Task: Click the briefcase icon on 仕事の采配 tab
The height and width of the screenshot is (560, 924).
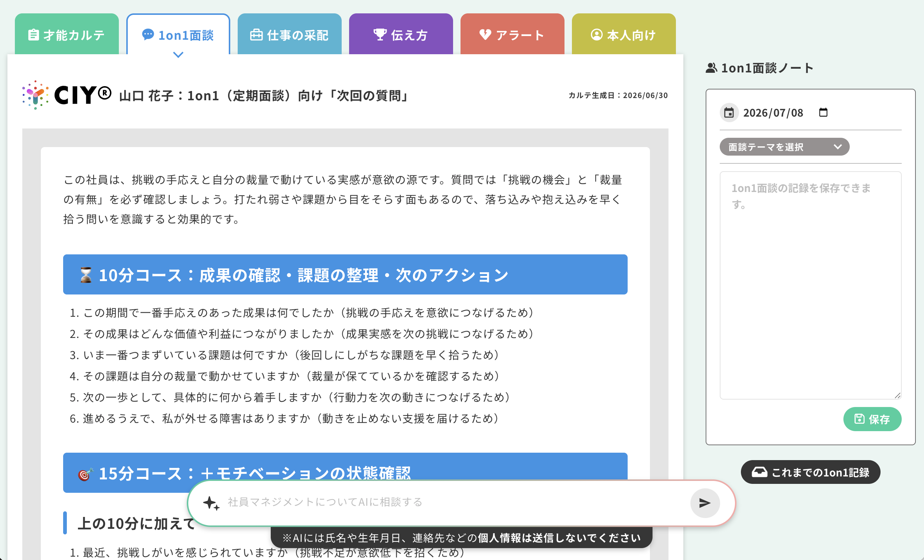Action: point(256,35)
